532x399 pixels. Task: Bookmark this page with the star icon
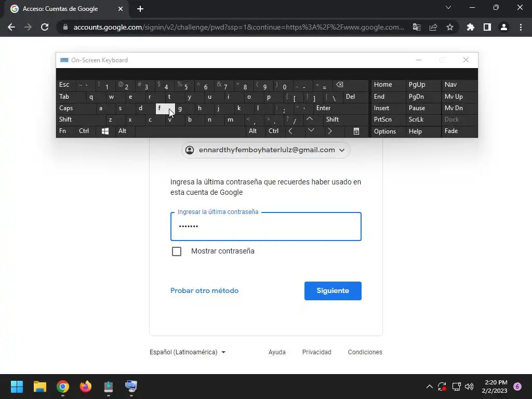[450, 27]
